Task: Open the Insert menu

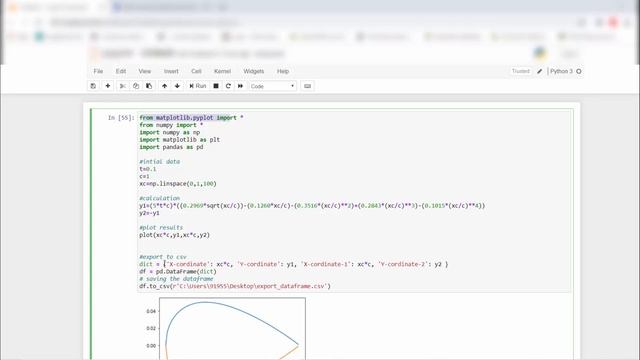Action: [171, 71]
